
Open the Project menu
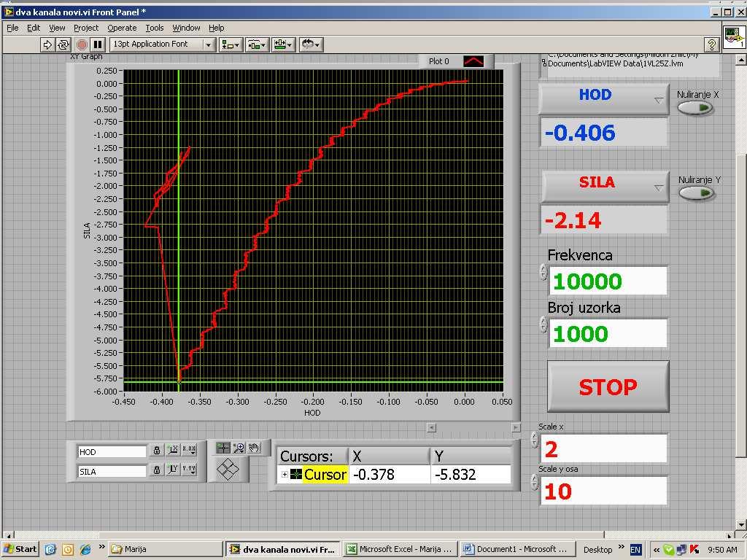[x=86, y=28]
